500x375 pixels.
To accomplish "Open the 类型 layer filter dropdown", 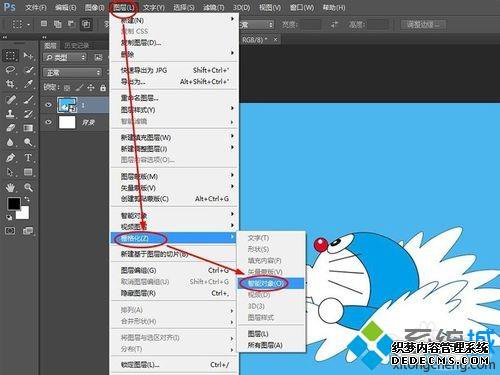I will [65, 57].
